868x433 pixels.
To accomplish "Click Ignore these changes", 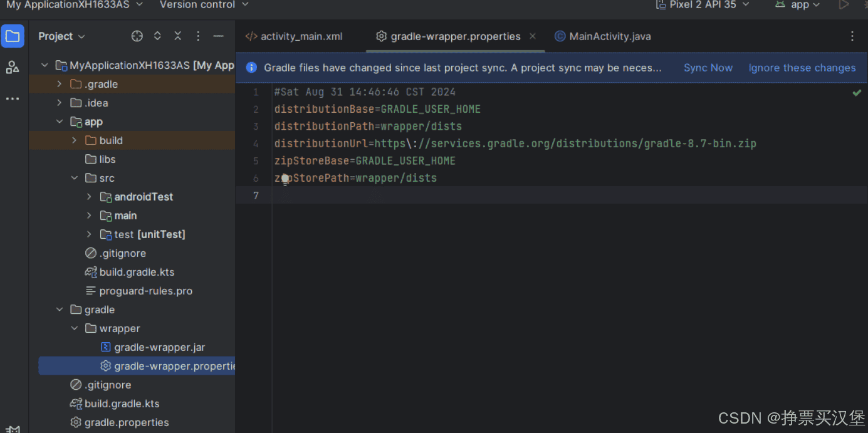I will [x=802, y=68].
